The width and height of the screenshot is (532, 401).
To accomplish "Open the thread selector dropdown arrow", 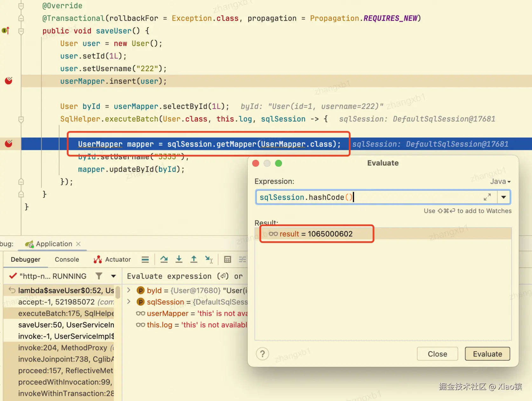I will (113, 276).
